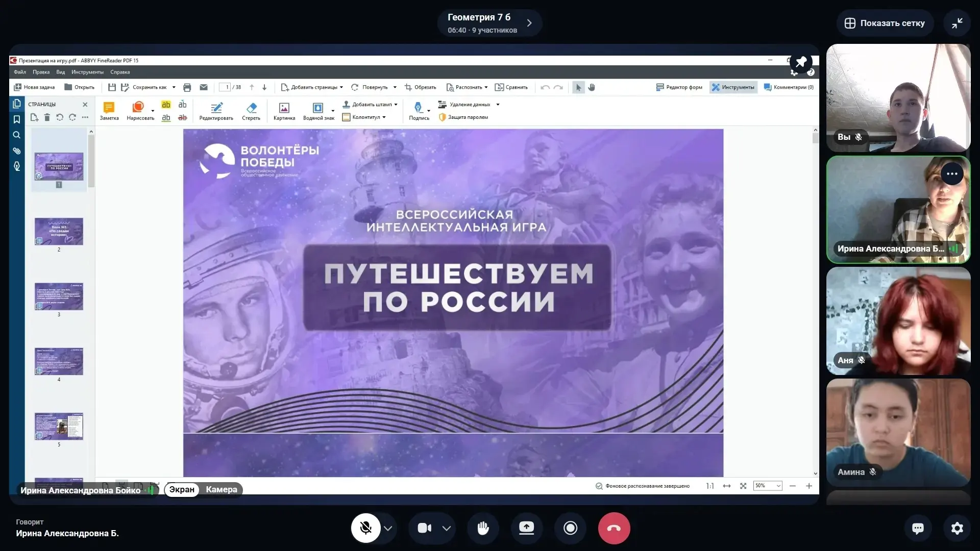
Task: Open the search sidebar icon
Action: [x=17, y=135]
